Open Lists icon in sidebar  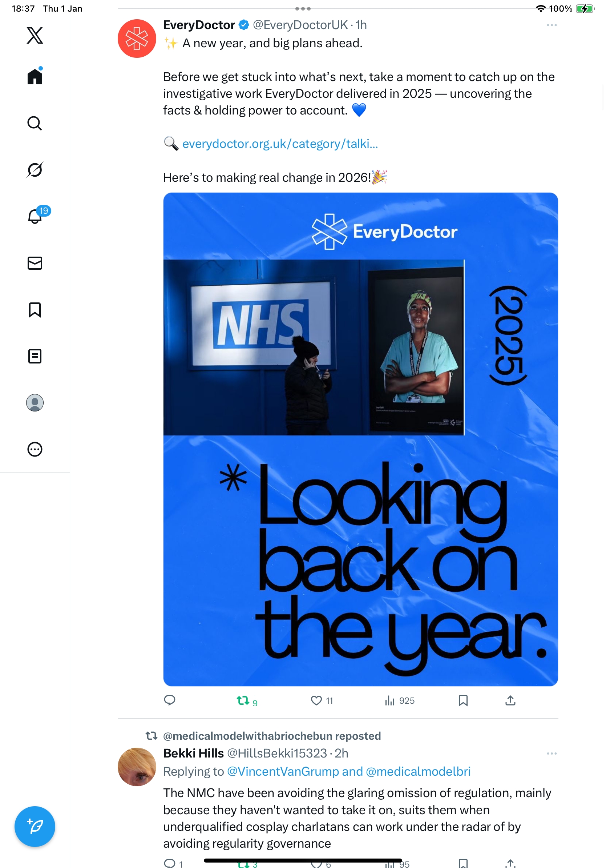click(x=35, y=356)
